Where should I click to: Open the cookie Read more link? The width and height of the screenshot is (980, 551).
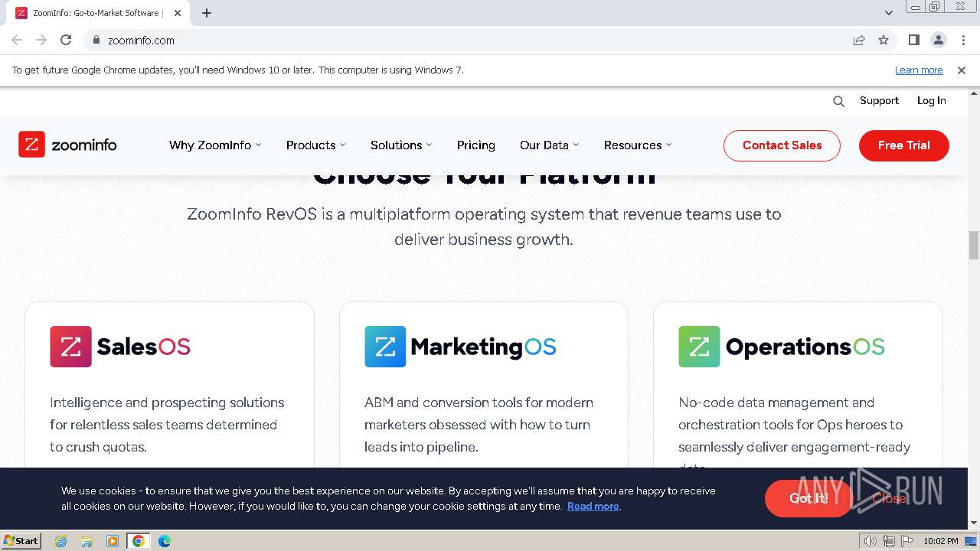pyautogui.click(x=593, y=506)
